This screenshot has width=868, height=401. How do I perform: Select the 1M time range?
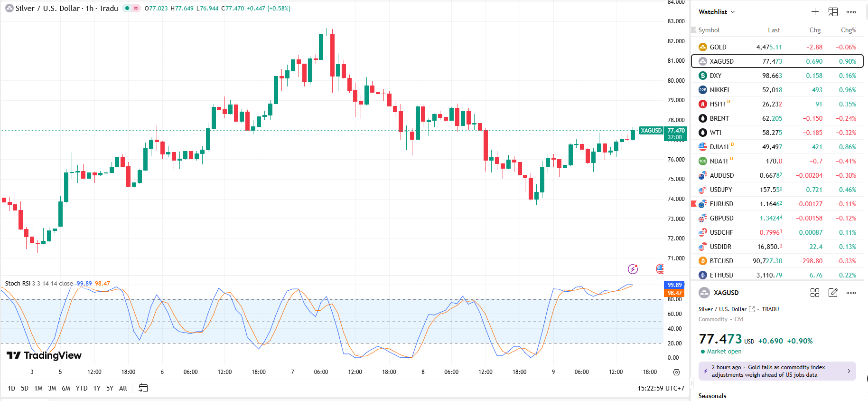click(38, 388)
